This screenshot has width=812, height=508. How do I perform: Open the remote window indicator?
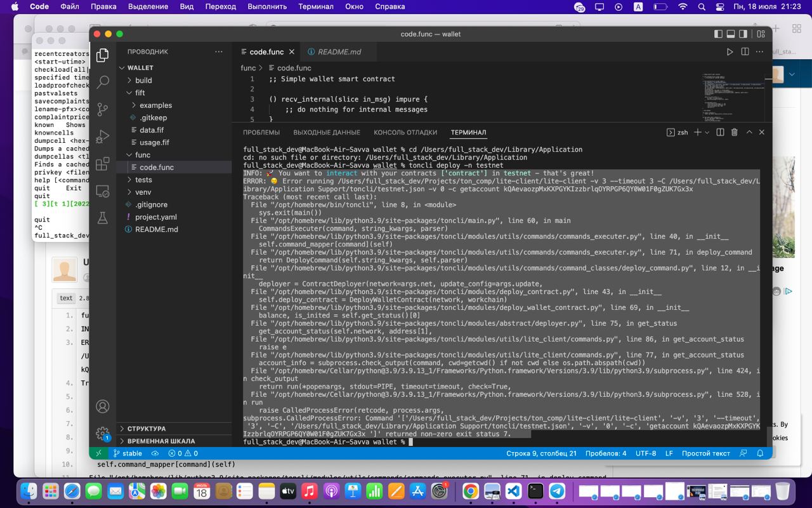[98, 453]
